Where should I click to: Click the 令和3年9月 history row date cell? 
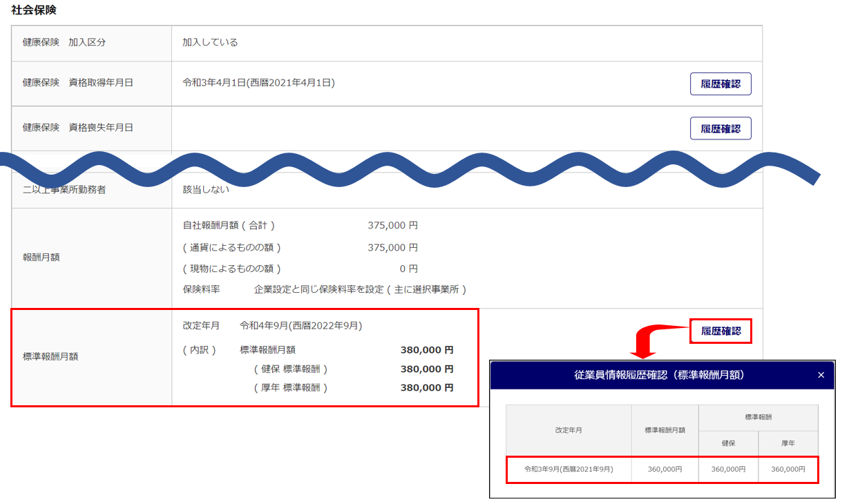pos(568,469)
